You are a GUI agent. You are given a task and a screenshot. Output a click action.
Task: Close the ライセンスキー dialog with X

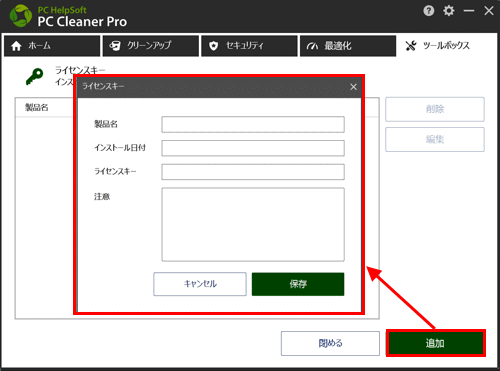point(353,87)
